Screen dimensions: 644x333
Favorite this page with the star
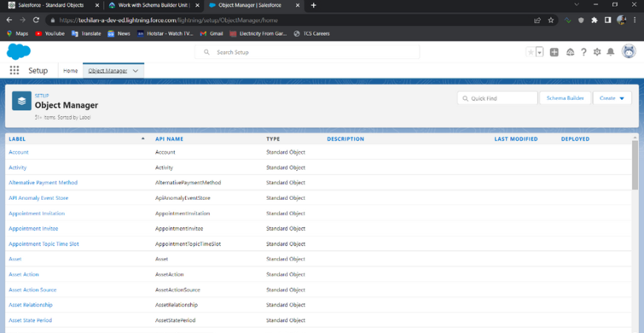pyautogui.click(x=530, y=52)
